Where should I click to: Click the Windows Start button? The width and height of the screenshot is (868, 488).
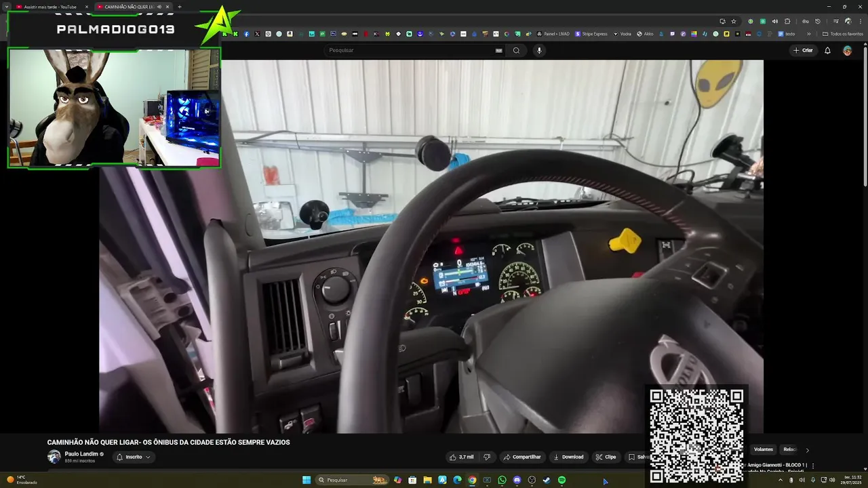[307, 480]
